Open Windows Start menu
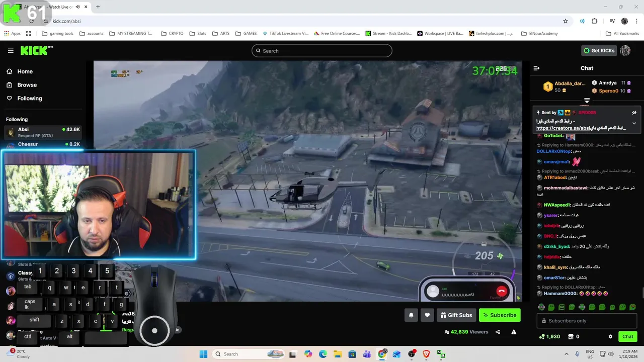Screen dimensions: 644x362 (x=203, y=354)
